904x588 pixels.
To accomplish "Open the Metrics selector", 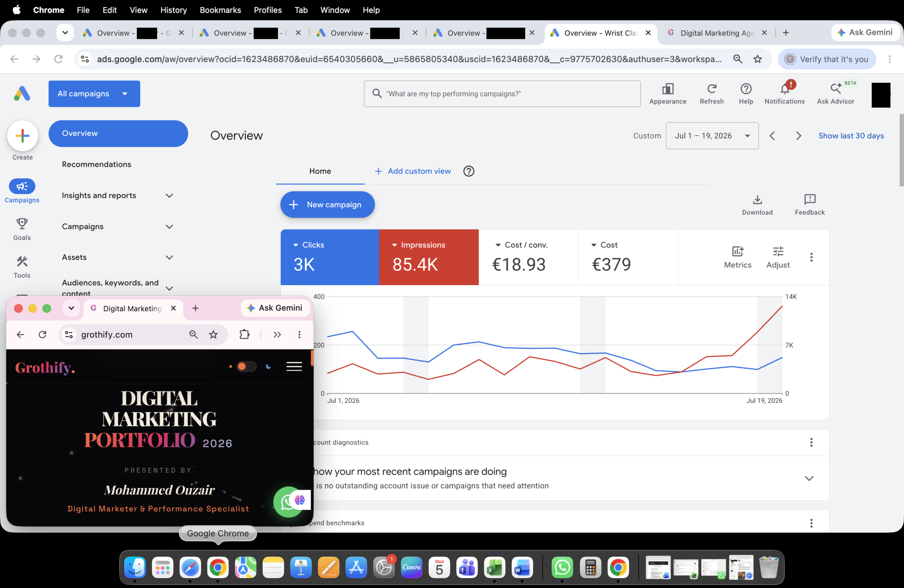I will click(x=737, y=257).
